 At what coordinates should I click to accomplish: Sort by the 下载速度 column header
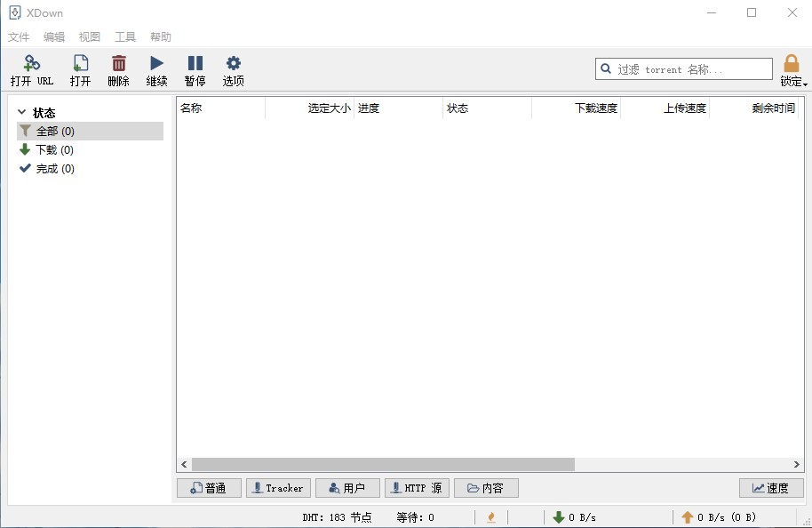coord(577,108)
